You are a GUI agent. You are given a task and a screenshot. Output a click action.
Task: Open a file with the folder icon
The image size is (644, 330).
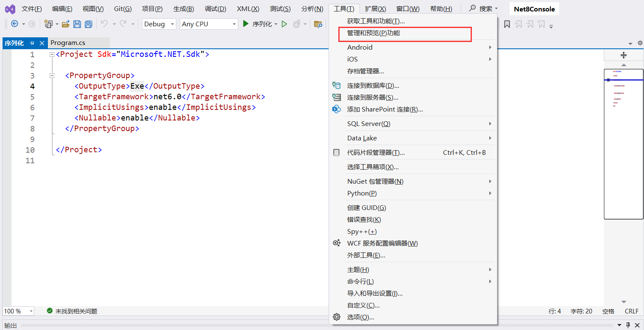tap(65, 24)
